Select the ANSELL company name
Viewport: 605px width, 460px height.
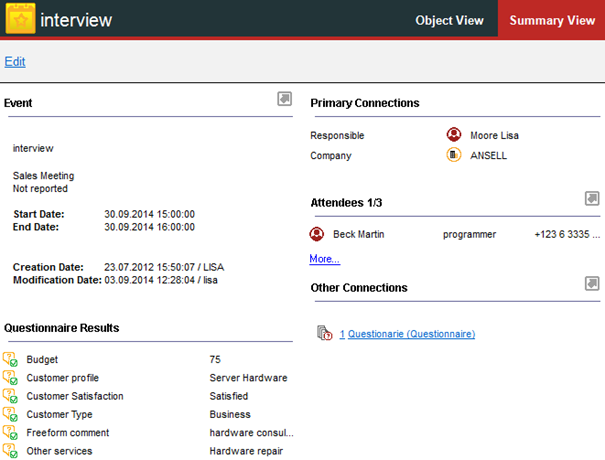coord(488,156)
